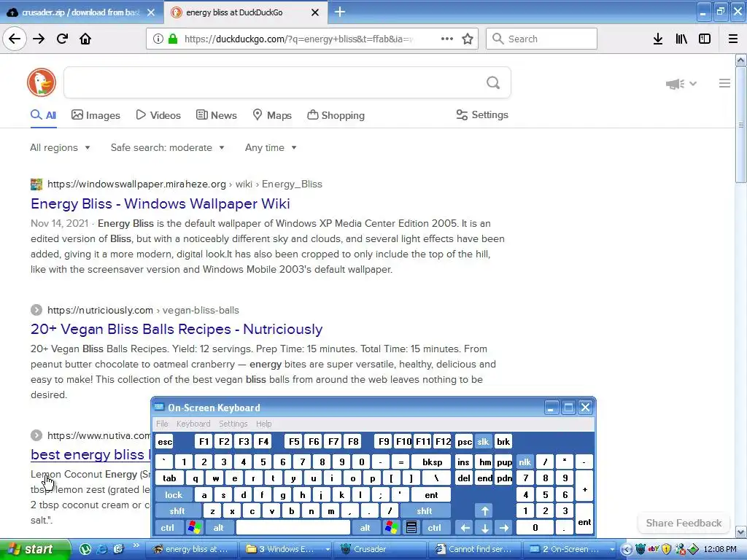747x560 pixels.
Task: Bookmark this page with the star icon
Action: tap(468, 39)
